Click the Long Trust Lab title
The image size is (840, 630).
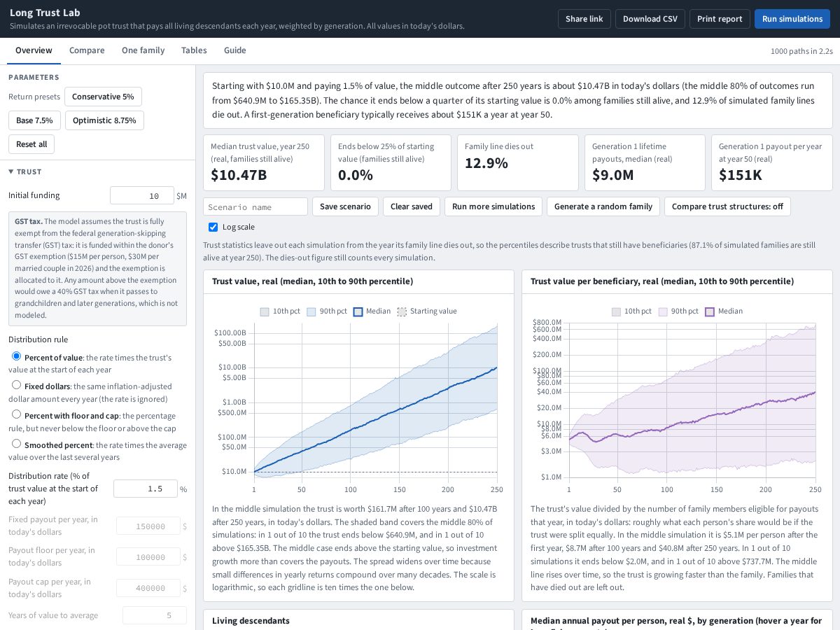pyautogui.click(x=45, y=13)
